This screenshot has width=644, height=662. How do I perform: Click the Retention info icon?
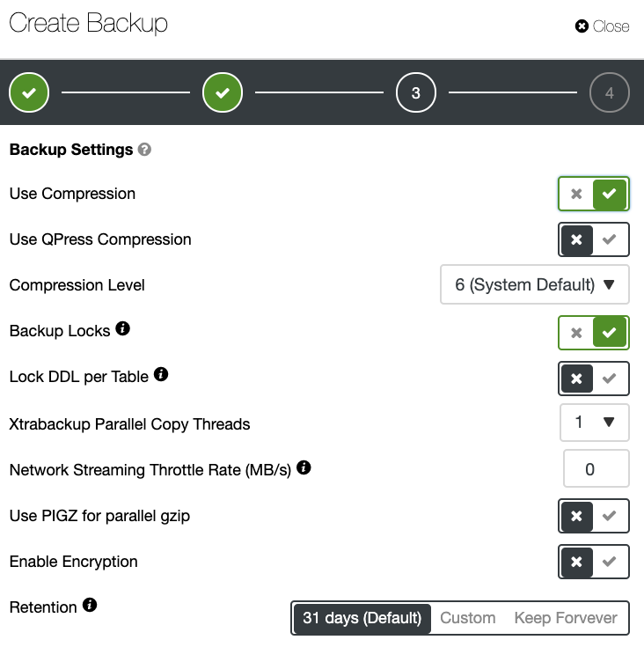tap(90, 605)
